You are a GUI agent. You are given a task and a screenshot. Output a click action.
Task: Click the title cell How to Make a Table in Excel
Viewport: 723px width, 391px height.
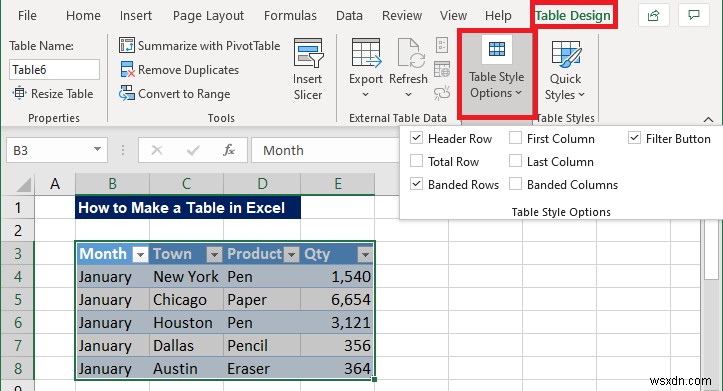(x=188, y=207)
